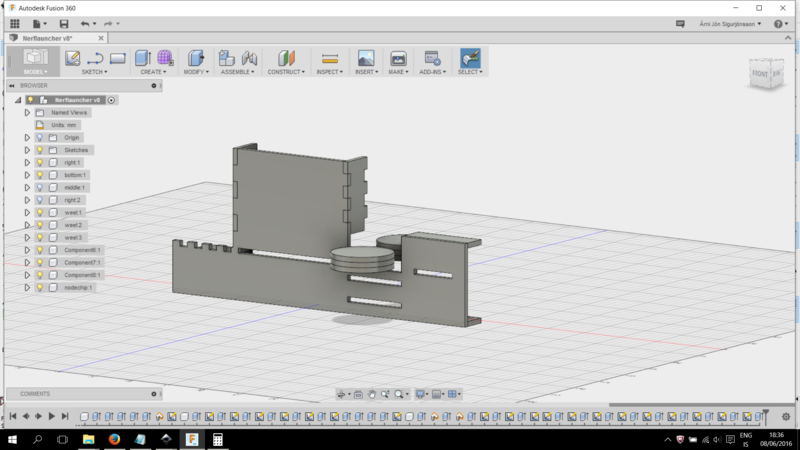Image resolution: width=800 pixels, height=450 pixels.
Task: Open the Windows Start menu
Action: (x=12, y=439)
